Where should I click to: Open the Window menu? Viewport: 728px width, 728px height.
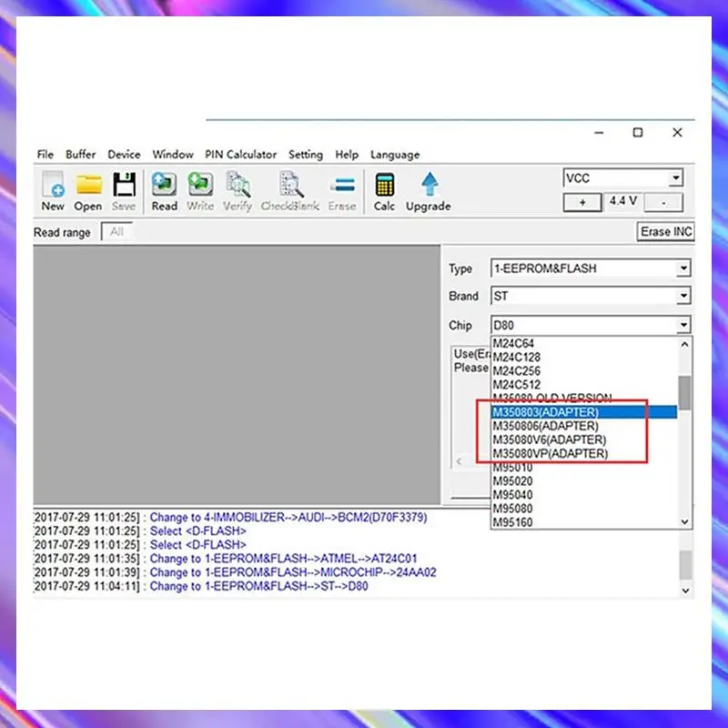[173, 154]
